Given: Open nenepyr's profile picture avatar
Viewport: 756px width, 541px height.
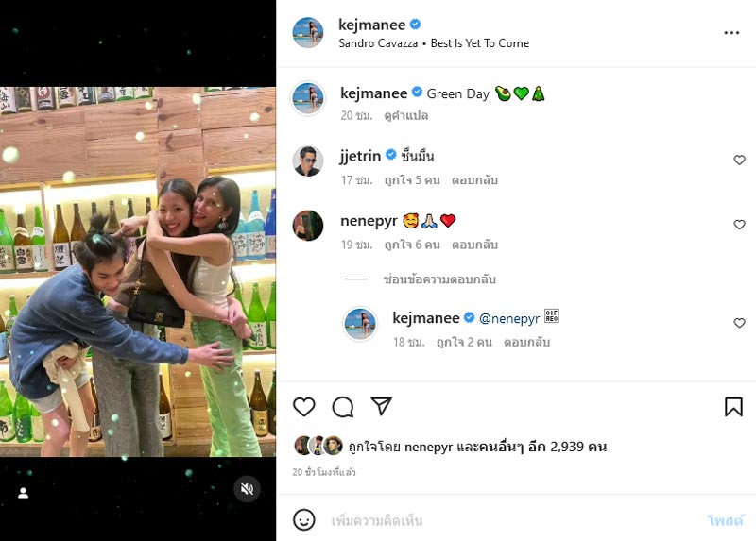Looking at the screenshot, I should 308,226.
